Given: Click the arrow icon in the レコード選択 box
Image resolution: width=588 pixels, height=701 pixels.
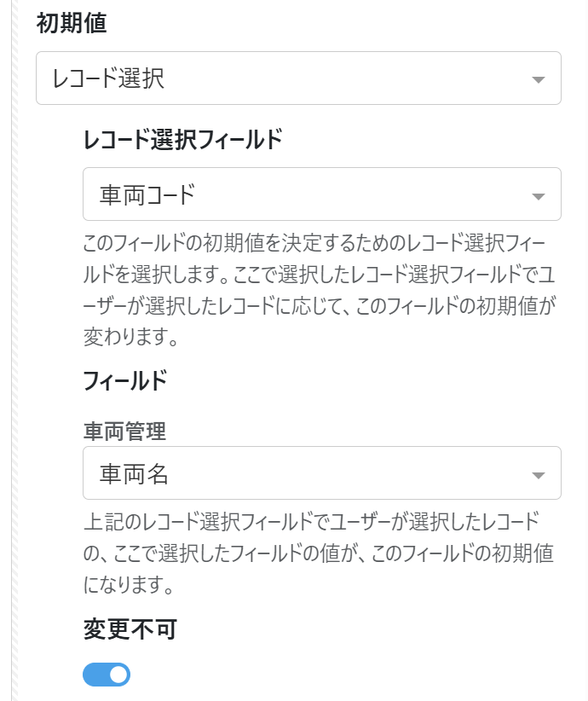Looking at the screenshot, I should [538, 80].
